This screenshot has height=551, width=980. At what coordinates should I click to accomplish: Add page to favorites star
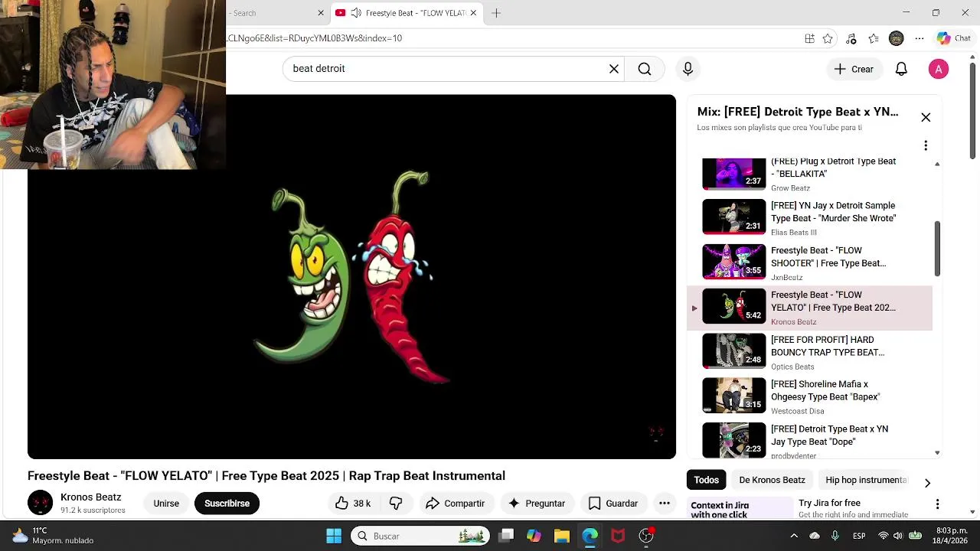828,38
